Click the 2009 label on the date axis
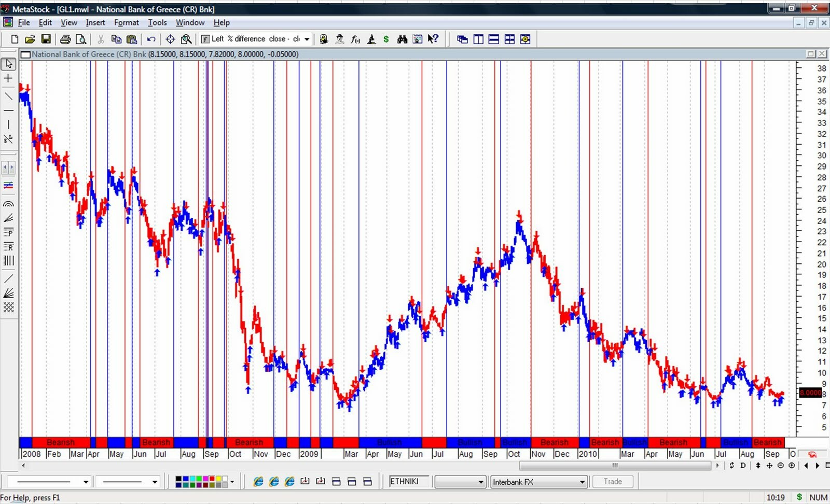The width and height of the screenshot is (830, 504). pyautogui.click(x=309, y=454)
